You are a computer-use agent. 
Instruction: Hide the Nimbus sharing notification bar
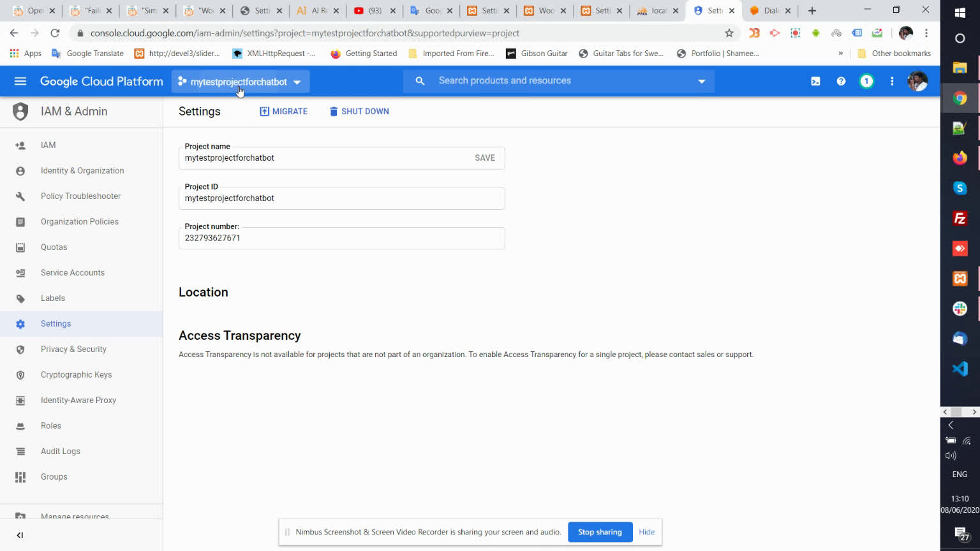click(646, 532)
